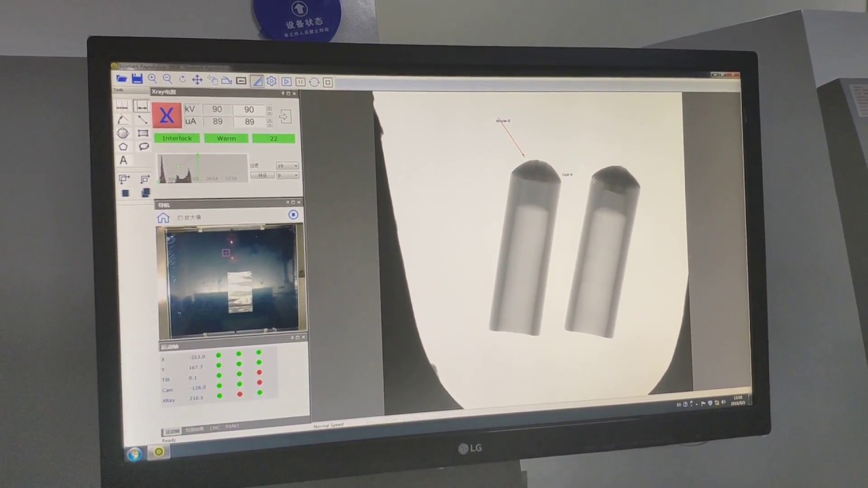Adjust the histogram level green line
The height and width of the screenshot is (488, 868).
[x=197, y=168]
